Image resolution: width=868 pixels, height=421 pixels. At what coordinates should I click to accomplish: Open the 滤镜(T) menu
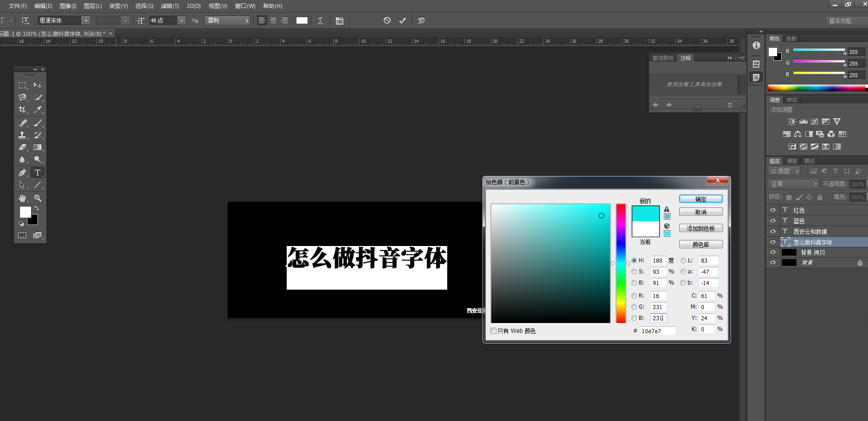click(x=169, y=6)
